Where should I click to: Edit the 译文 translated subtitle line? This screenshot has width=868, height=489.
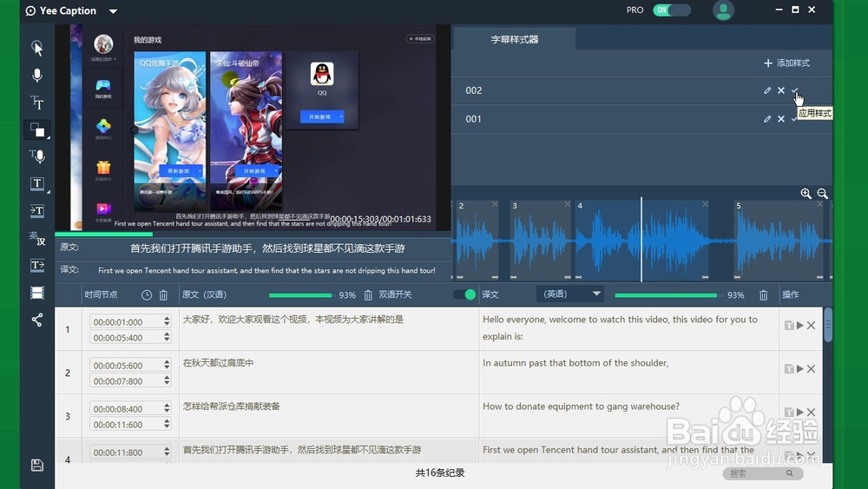(266, 270)
